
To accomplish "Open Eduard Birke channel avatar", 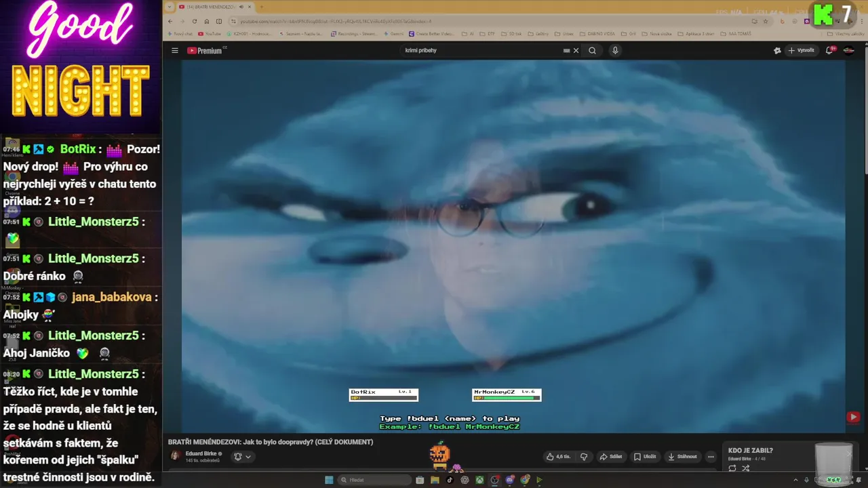I will [x=175, y=456].
